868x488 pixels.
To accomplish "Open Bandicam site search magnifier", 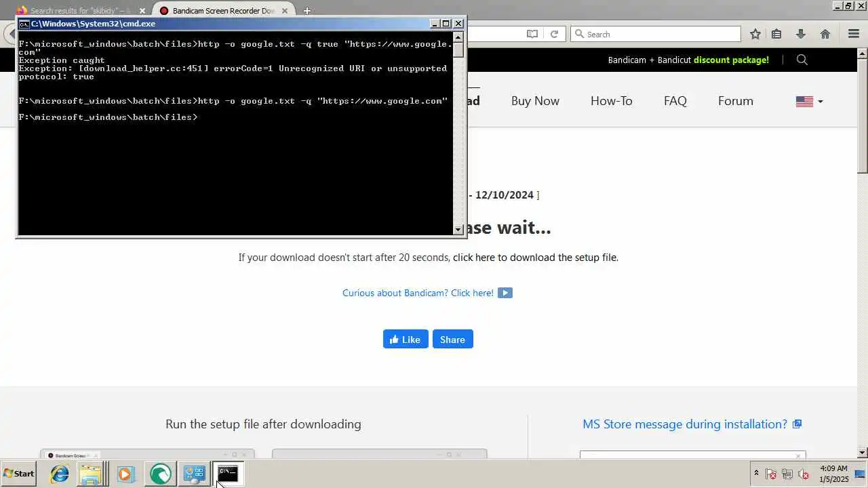I will tap(802, 60).
